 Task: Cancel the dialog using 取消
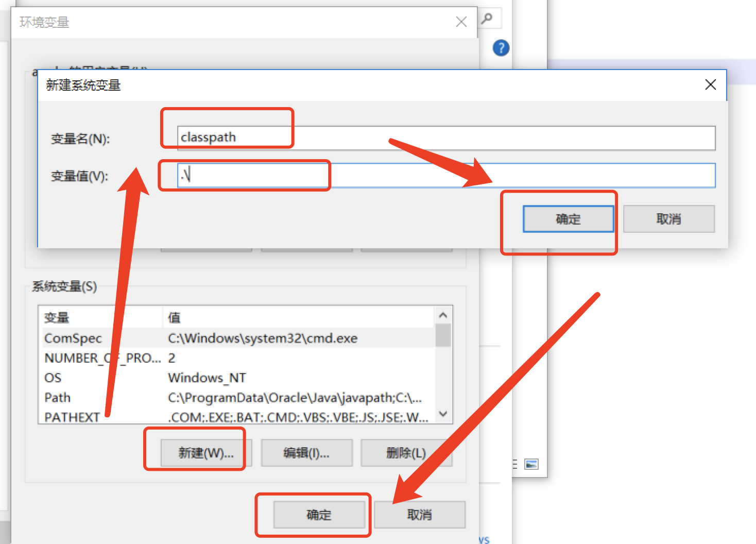(x=668, y=218)
